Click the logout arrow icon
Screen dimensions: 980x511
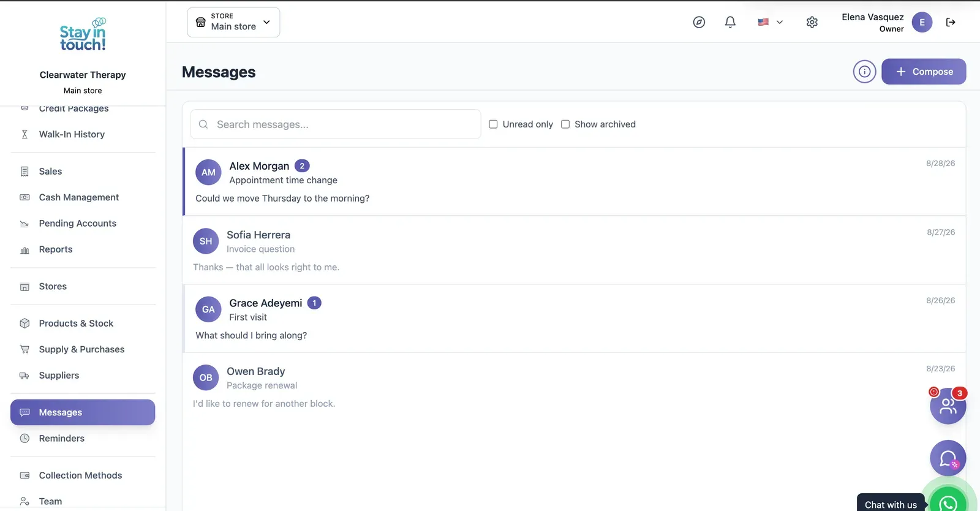point(951,22)
